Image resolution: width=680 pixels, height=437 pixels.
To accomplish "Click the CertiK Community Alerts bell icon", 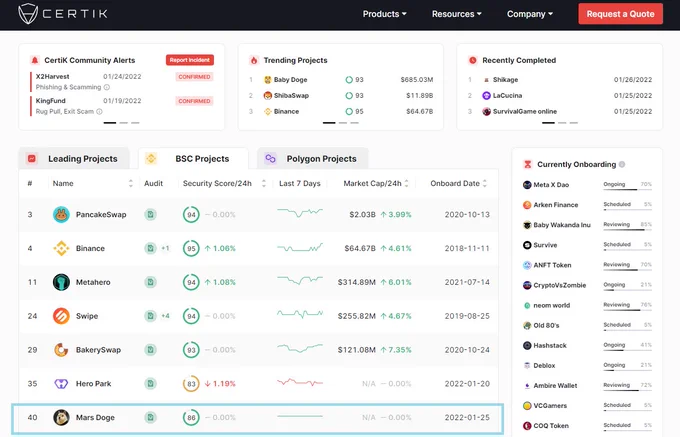I will pyautogui.click(x=35, y=60).
